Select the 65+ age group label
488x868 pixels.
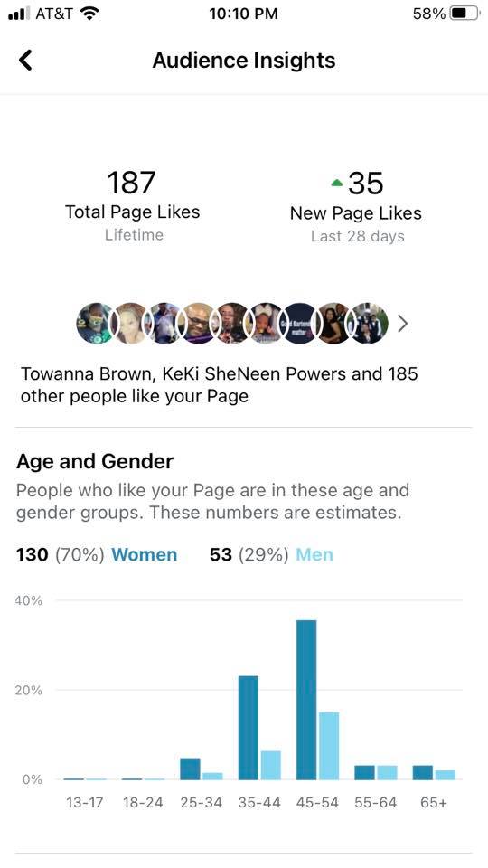(434, 803)
